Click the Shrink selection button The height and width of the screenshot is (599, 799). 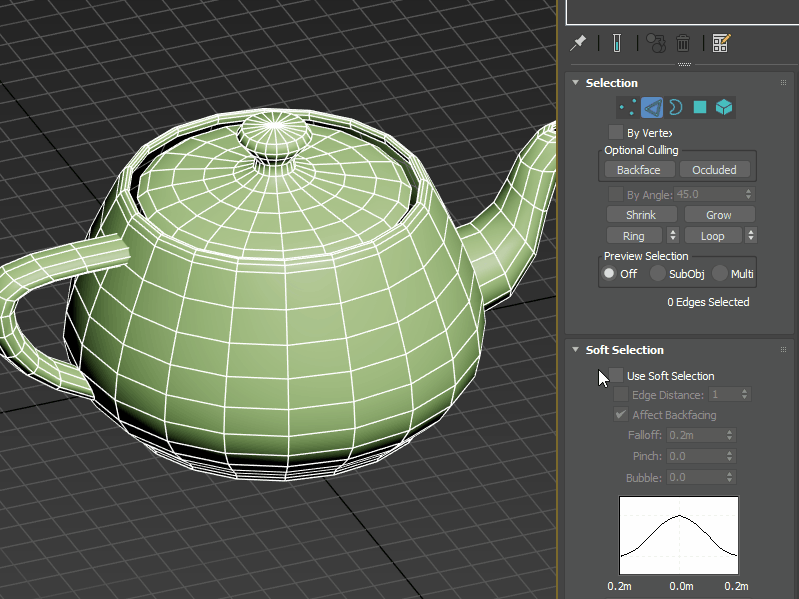coord(641,215)
